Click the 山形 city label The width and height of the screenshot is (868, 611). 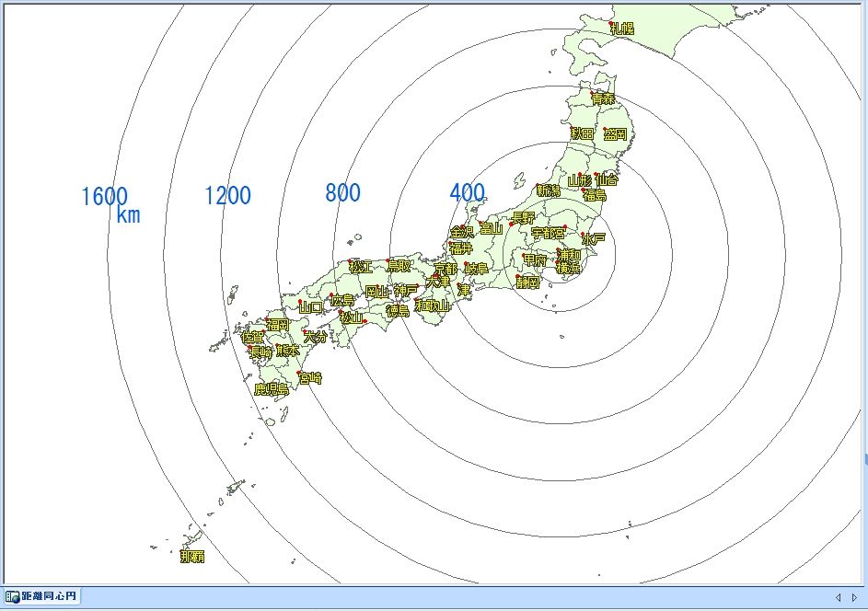point(580,180)
